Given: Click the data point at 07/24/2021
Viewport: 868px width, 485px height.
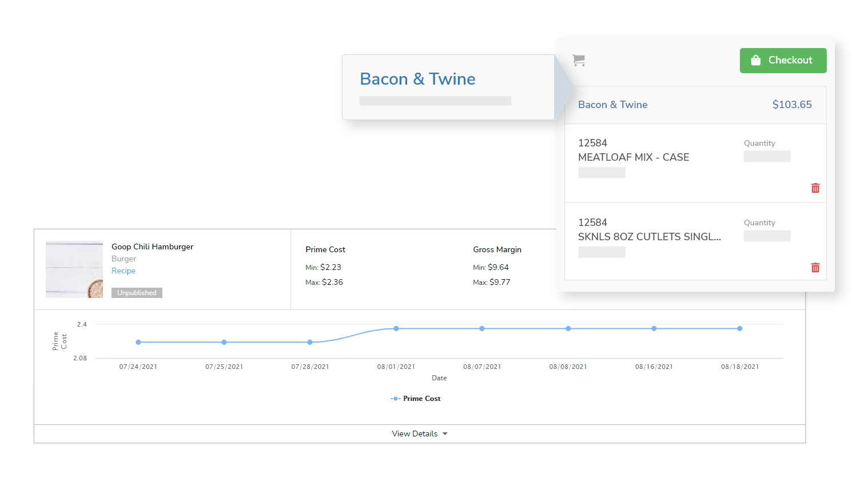Looking at the screenshot, I should click(x=138, y=342).
